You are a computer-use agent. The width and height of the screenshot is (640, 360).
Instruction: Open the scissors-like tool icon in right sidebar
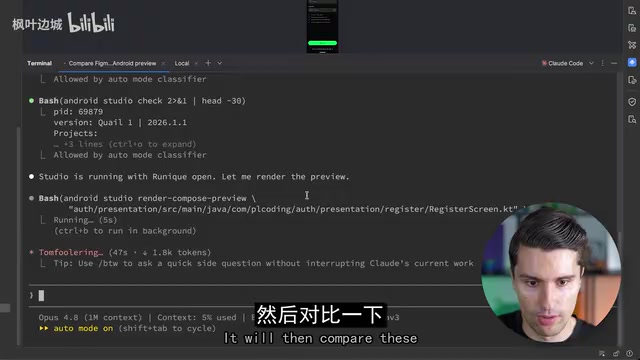[632, 45]
